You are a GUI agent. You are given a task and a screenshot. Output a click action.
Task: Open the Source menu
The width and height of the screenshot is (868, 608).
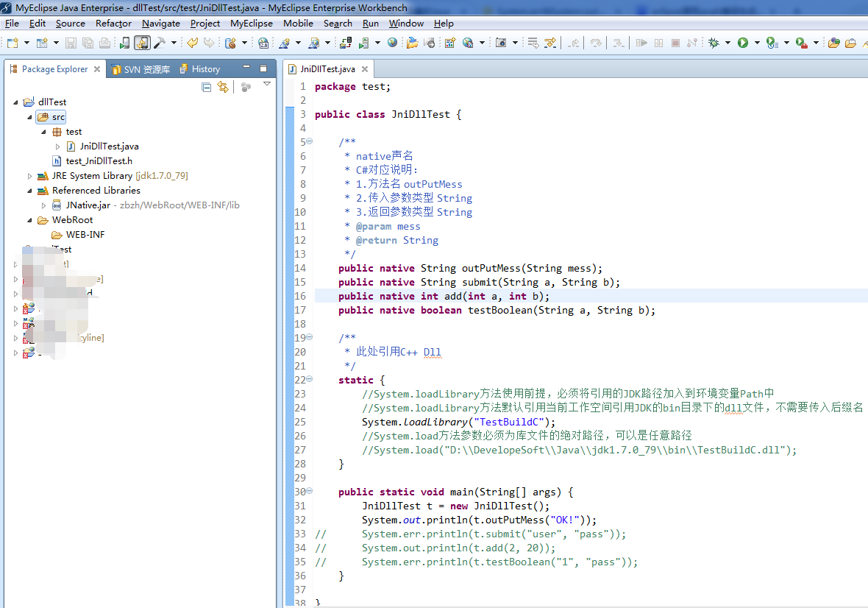click(x=71, y=24)
